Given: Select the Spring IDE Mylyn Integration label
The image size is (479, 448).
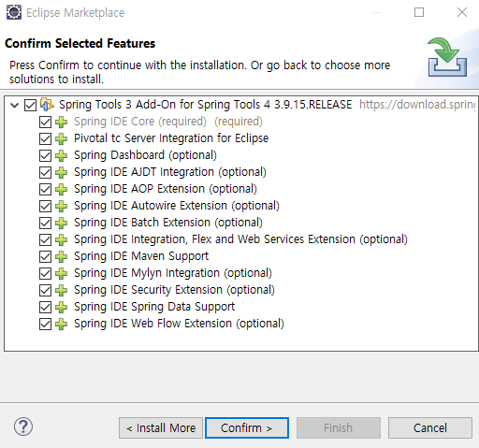Looking at the screenshot, I should (x=173, y=273).
